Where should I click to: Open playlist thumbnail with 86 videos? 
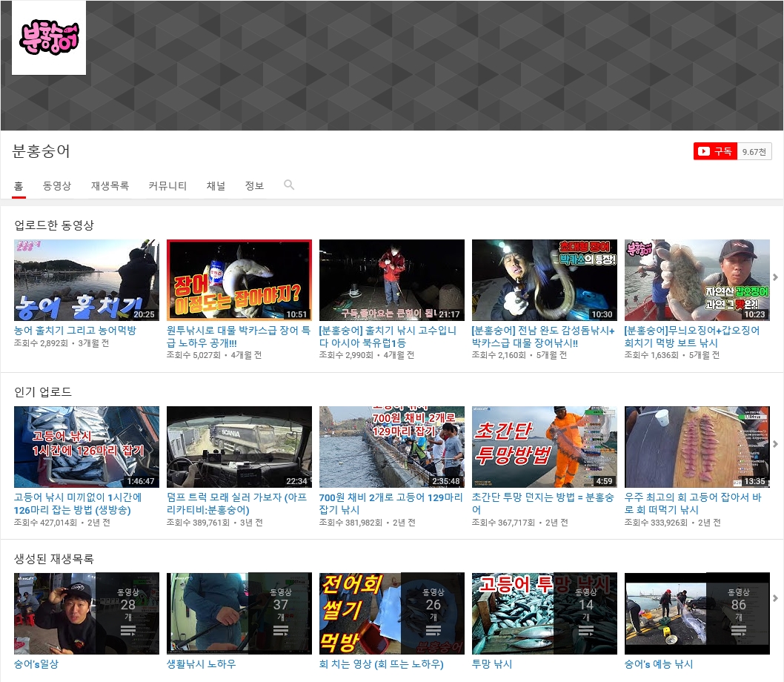click(697, 612)
